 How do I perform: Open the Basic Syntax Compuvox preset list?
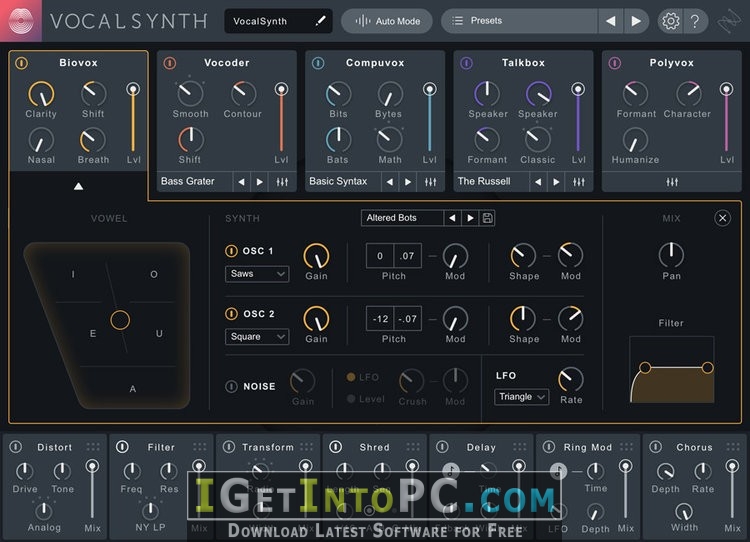point(343,182)
